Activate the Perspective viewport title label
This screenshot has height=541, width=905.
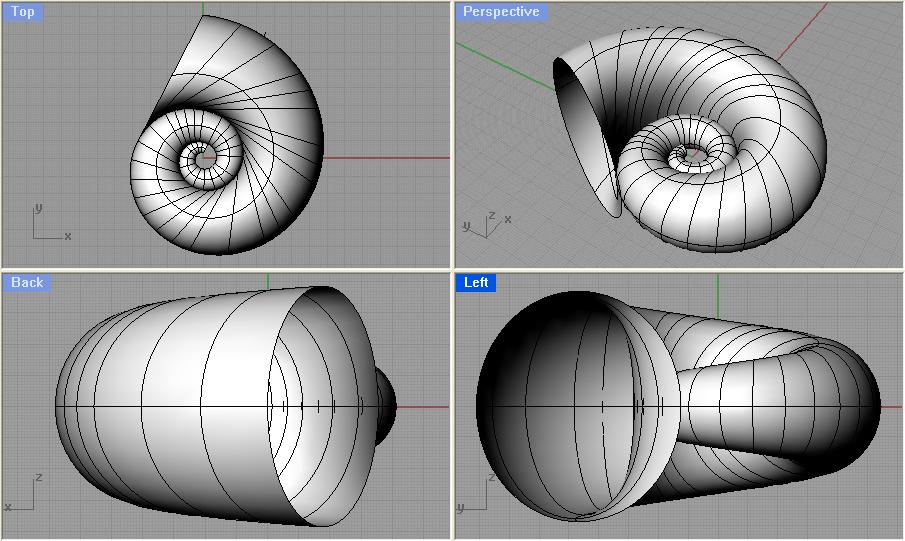click(x=500, y=12)
